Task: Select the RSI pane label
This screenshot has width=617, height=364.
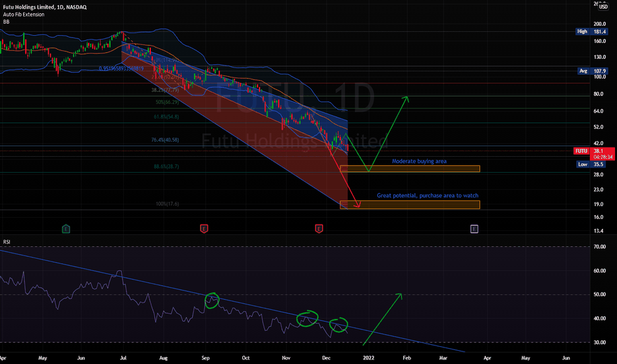Action: pyautogui.click(x=7, y=242)
